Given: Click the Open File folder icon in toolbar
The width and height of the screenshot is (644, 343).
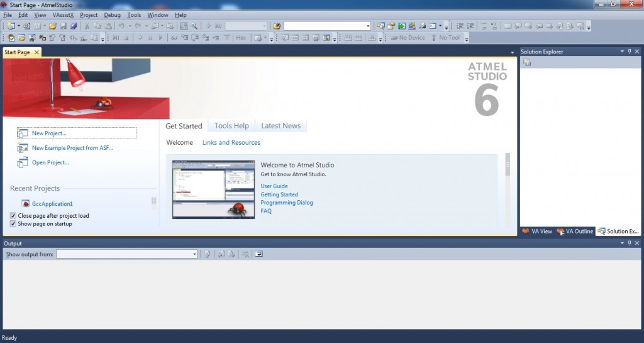Looking at the screenshot, I should (x=53, y=26).
